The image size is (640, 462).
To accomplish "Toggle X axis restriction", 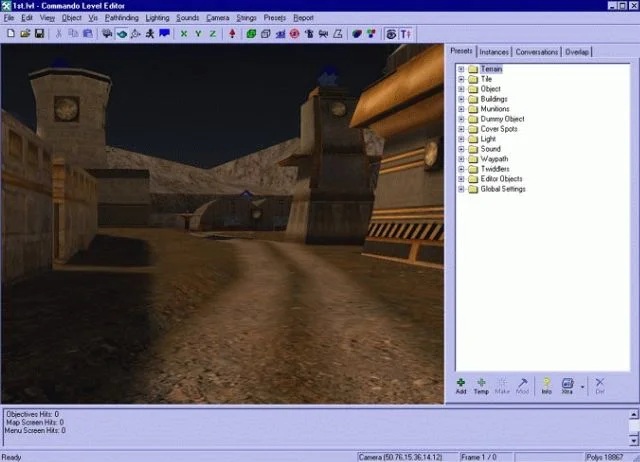I will [x=184, y=33].
